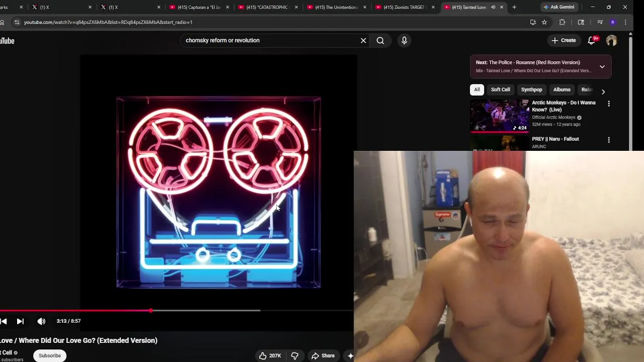Close the CATASTROPHIC tab
Image resolution: width=644 pixels, height=362 pixels.
coord(296,7)
